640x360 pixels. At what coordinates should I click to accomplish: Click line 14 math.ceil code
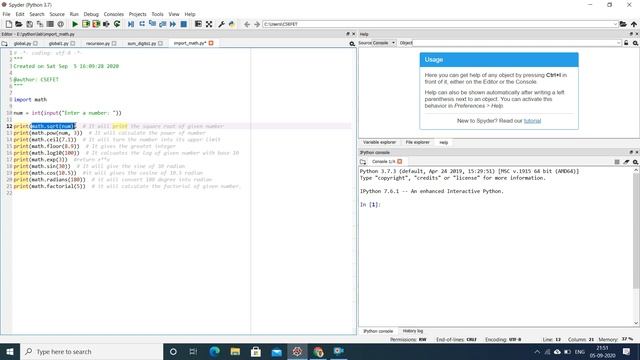point(45,140)
